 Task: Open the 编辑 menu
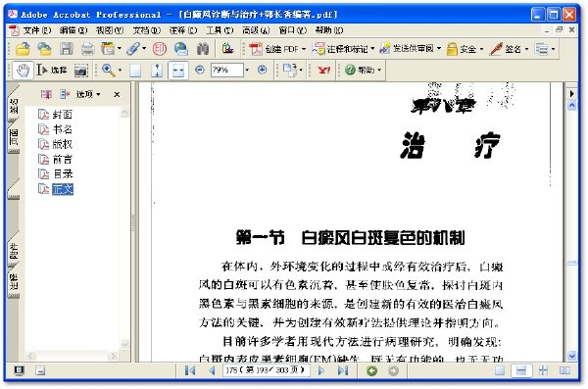[73, 30]
